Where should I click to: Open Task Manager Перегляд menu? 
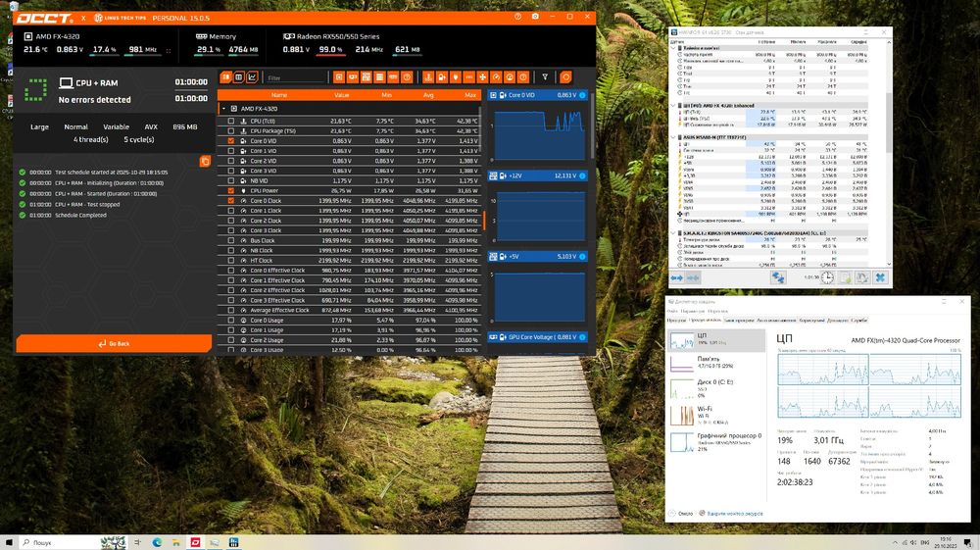tap(717, 311)
